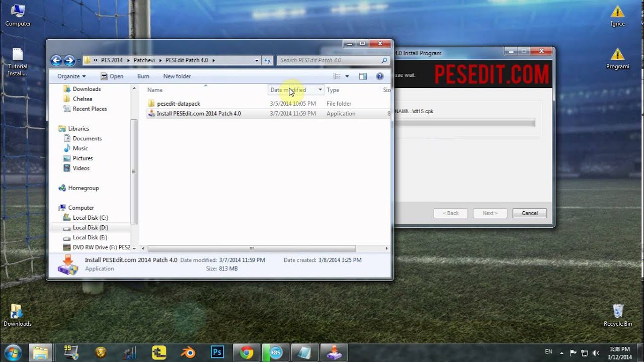Select Videos library
Viewport: 644px width, 362px height.
[81, 168]
